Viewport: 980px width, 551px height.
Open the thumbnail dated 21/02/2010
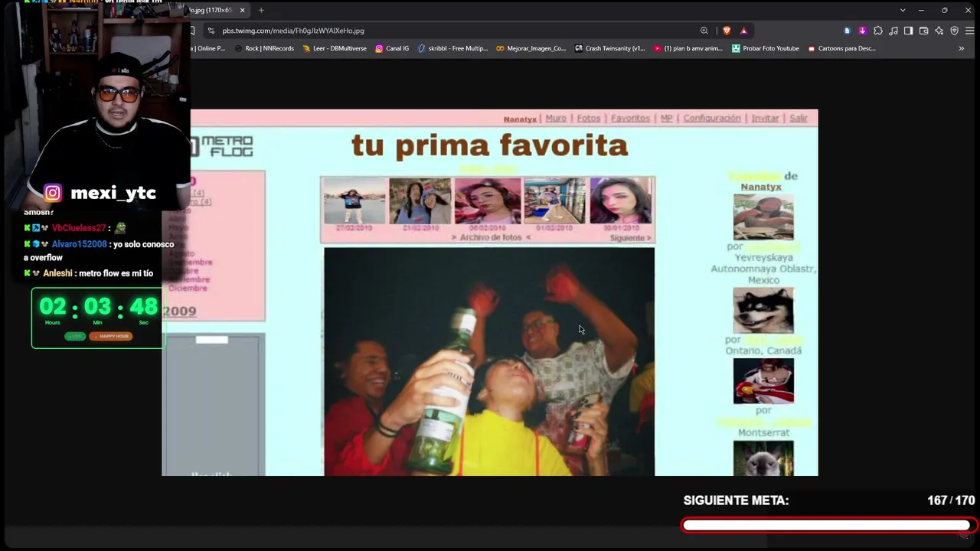pyautogui.click(x=420, y=201)
